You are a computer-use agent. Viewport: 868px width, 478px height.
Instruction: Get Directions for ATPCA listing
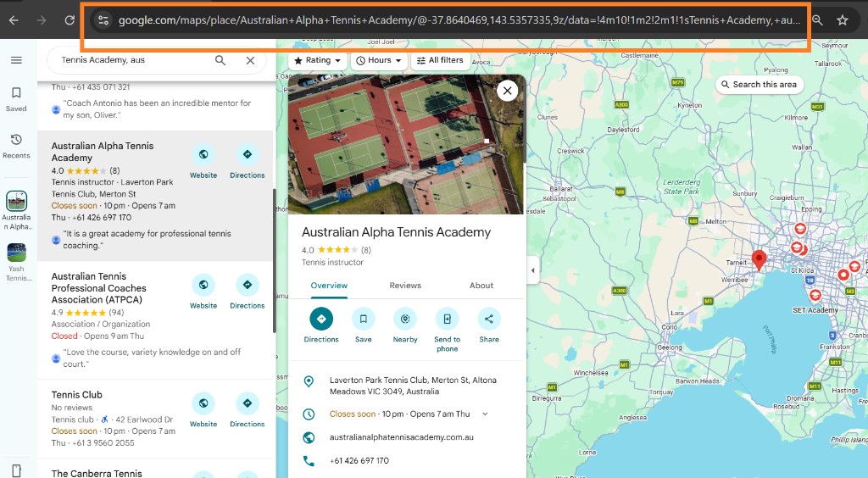point(247,292)
